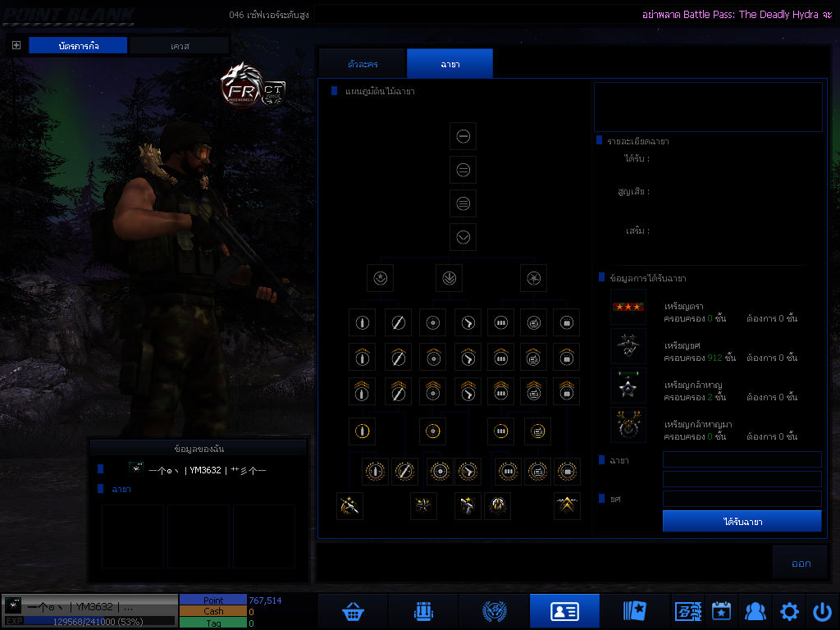
Task: Select the blade title with dashed gold ring
Action: pos(404,472)
